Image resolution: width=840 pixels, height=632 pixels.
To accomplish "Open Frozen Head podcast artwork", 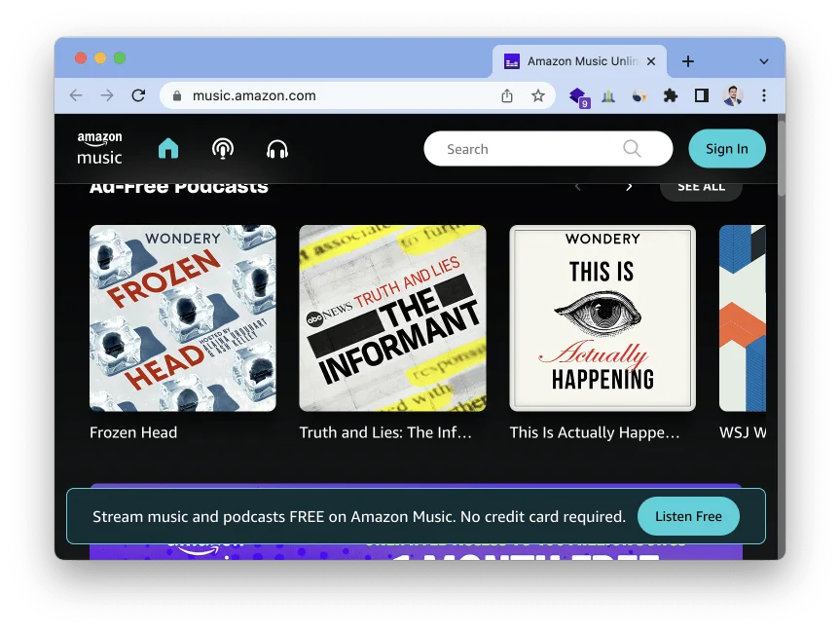I will point(183,317).
